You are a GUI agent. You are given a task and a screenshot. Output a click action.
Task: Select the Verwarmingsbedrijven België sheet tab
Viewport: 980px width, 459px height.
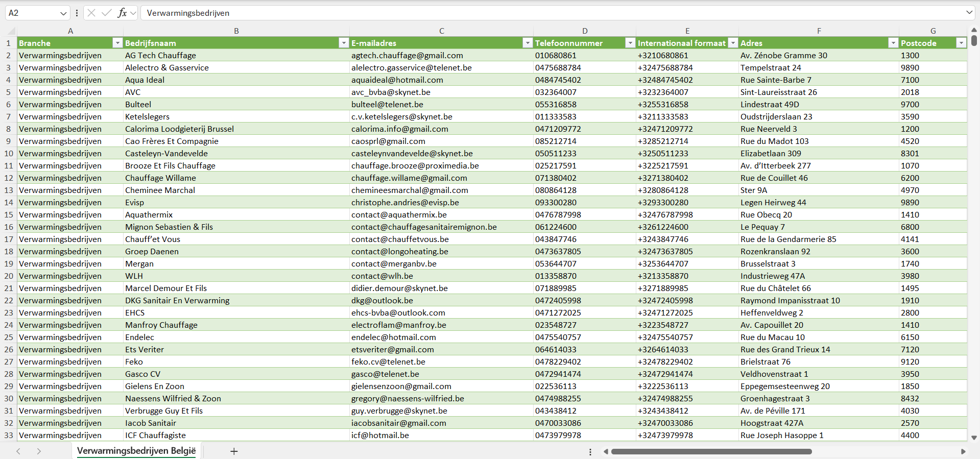(x=136, y=451)
